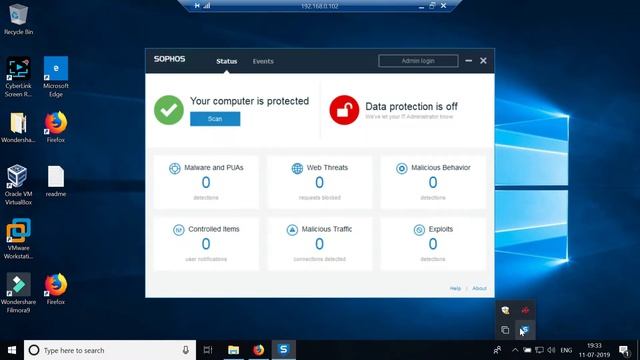
Task: Click the Malicious Traffic connections count
Action: click(319, 244)
